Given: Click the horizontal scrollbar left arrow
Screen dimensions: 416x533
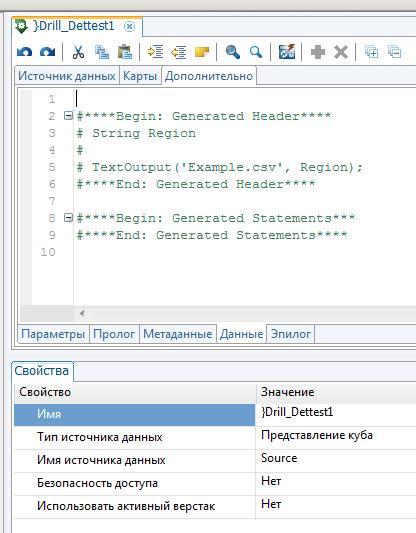Looking at the screenshot, I should click(82, 313).
